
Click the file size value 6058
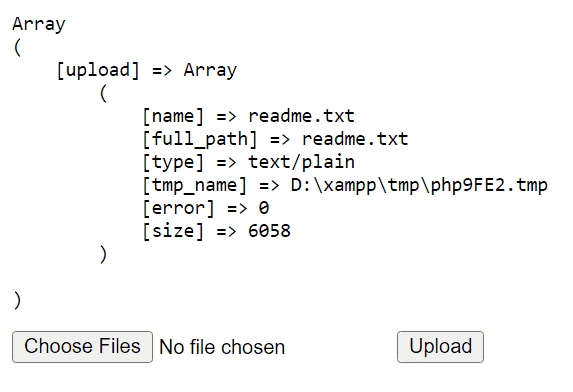(269, 231)
